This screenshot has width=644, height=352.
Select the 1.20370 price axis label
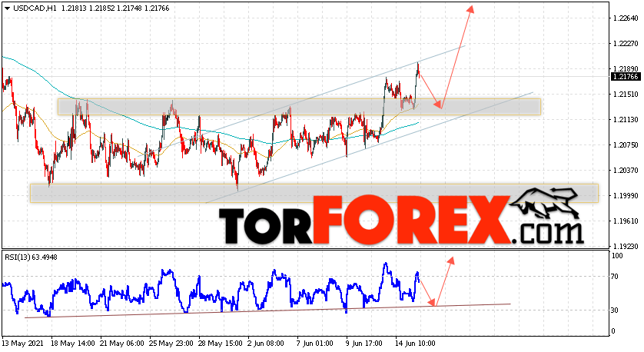(626, 170)
